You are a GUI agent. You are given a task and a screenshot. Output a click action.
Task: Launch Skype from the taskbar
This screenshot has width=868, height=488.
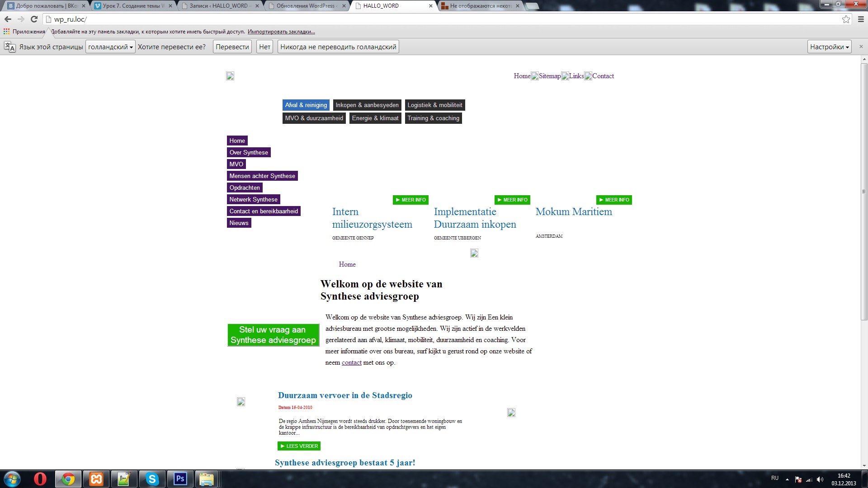point(152,479)
